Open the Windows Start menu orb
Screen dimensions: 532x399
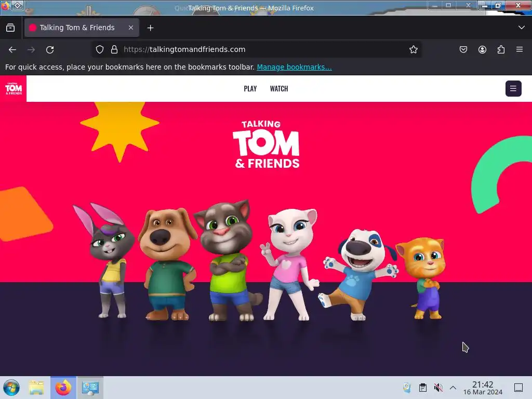[11, 388]
